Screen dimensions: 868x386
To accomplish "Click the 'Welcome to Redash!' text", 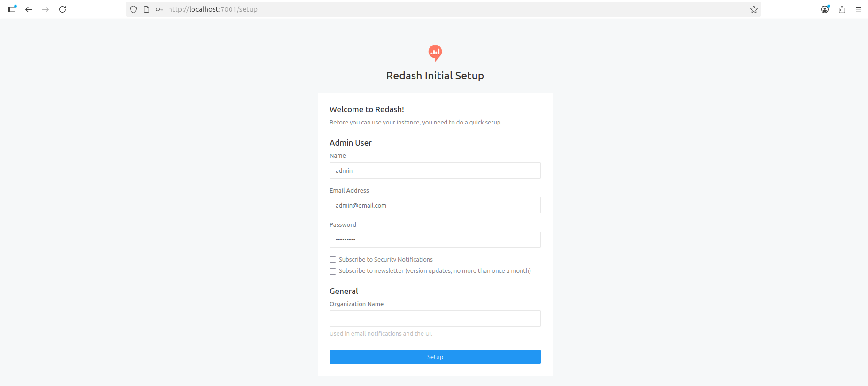I will (367, 109).
